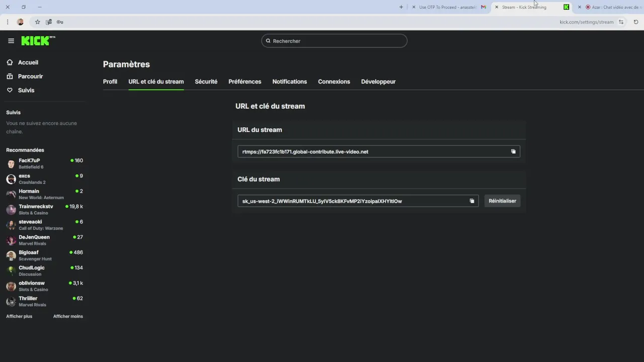The height and width of the screenshot is (362, 644).
Task: Click the Kick logo
Action: 38,41
